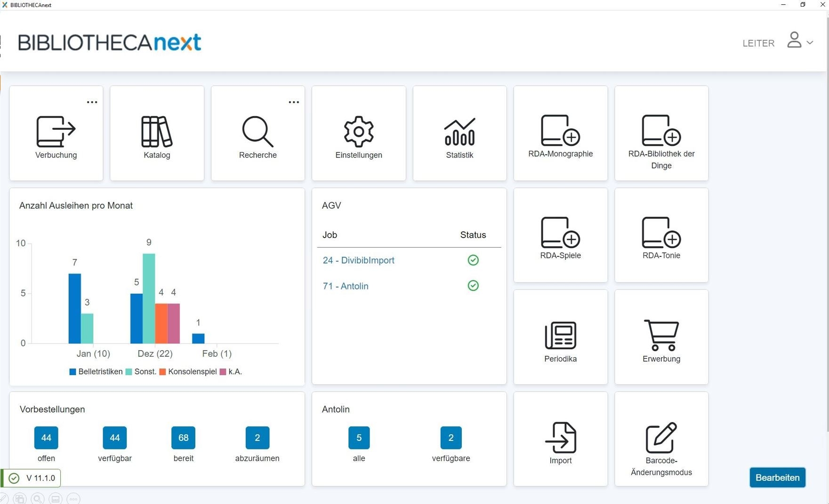Image resolution: width=829 pixels, height=504 pixels.
Task: Show the 44 verfügbar Vorbestellungen
Action: [x=115, y=438]
